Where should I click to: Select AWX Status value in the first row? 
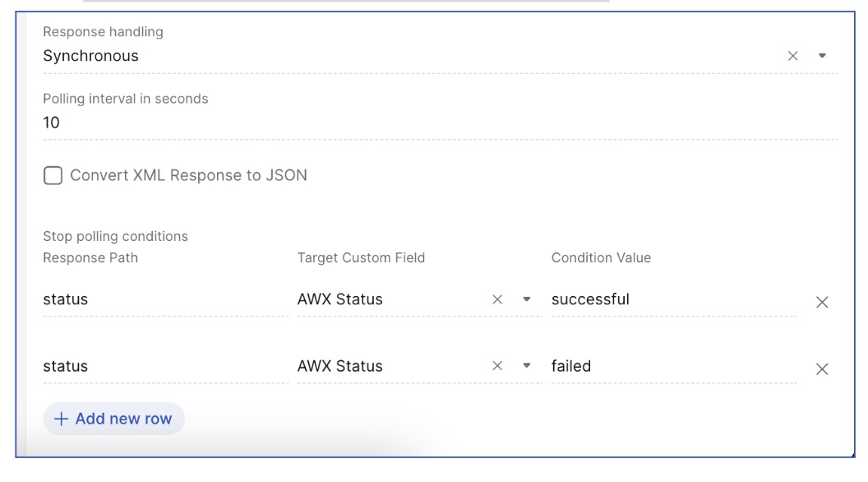(340, 299)
